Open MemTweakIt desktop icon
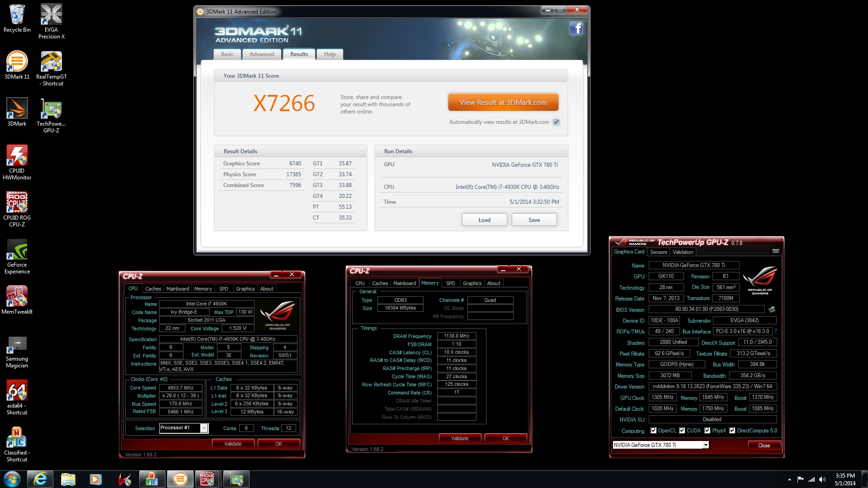Screen dimensions: 868x488 point(17,300)
